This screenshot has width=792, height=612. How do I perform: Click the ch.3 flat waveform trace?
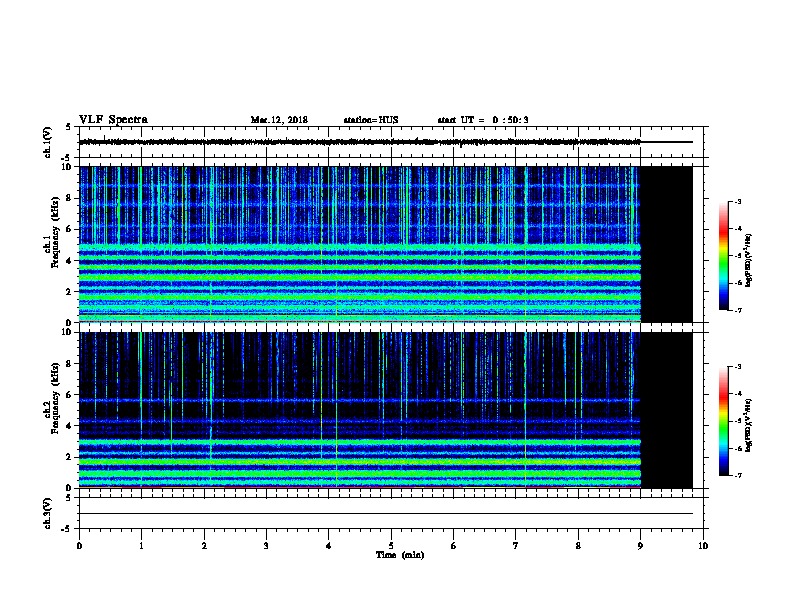pyautogui.click(x=386, y=514)
